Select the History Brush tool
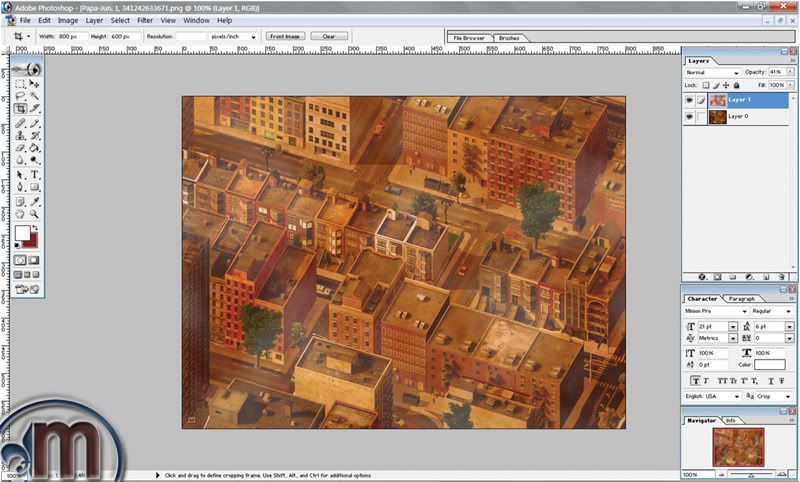 coord(34,136)
